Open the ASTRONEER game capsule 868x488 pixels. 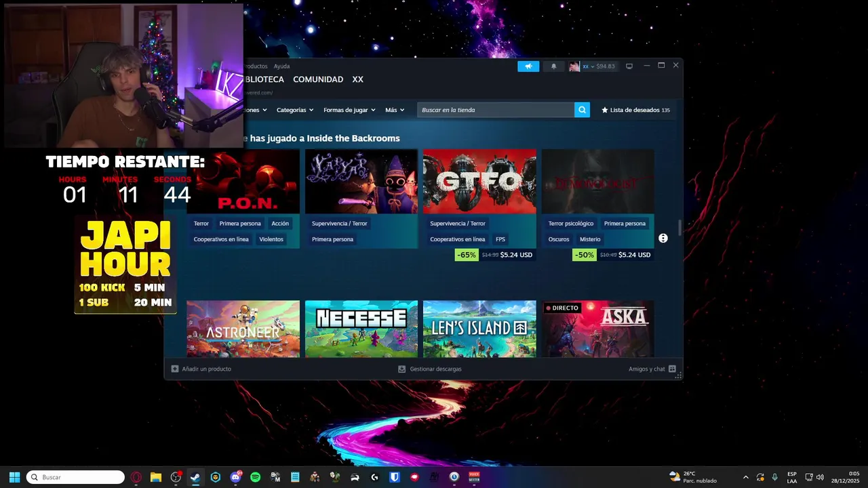click(243, 329)
